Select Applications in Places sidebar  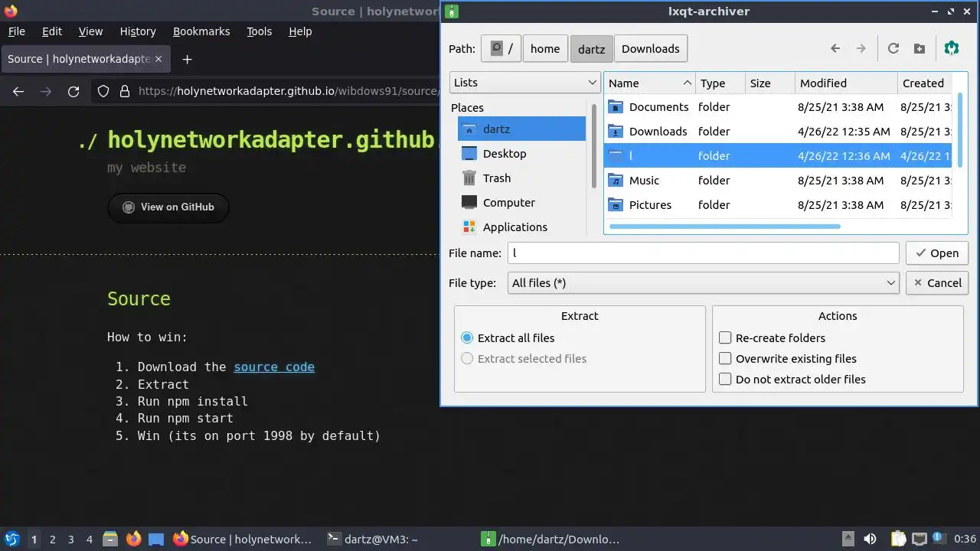tap(521, 227)
